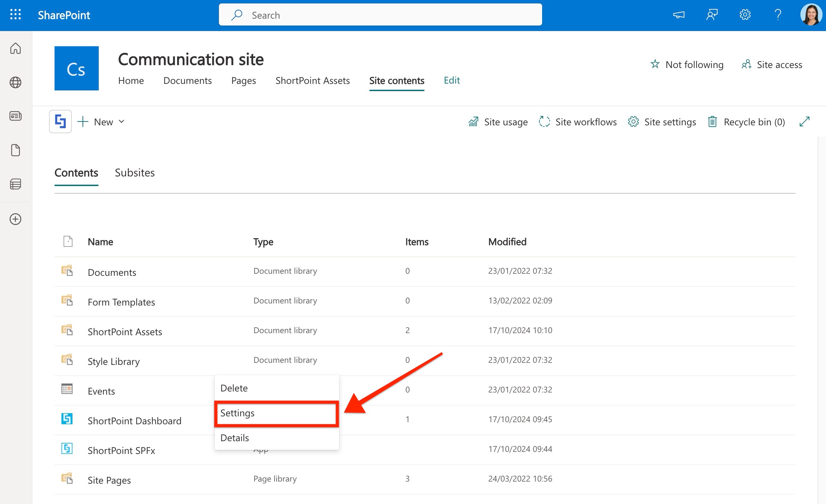Open the app launcher waffle icon

16,15
